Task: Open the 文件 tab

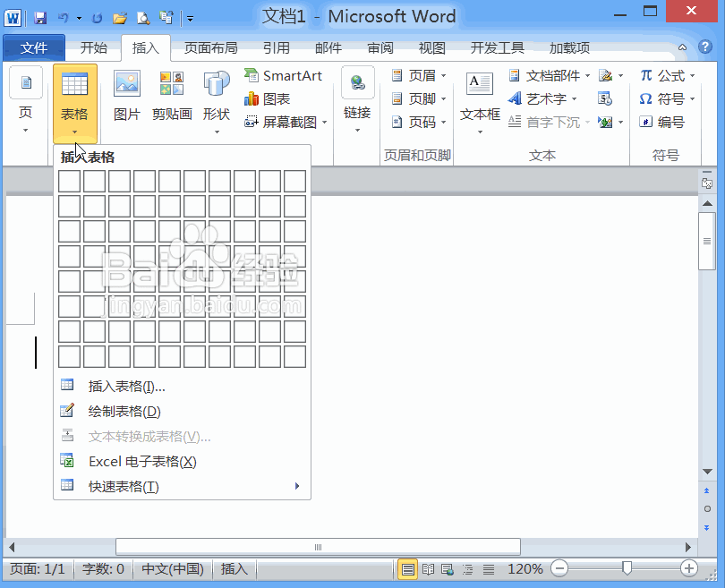Action: coord(34,47)
